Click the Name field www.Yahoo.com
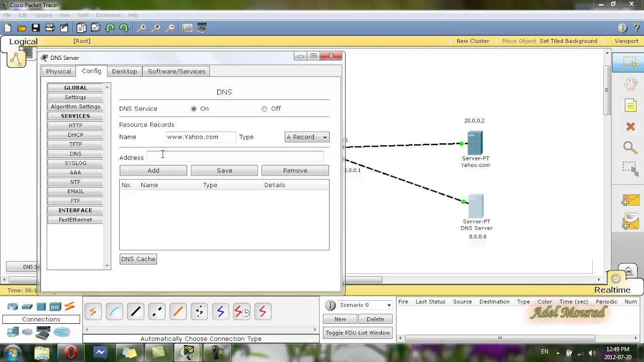The width and height of the screenshot is (644, 362). [x=200, y=137]
